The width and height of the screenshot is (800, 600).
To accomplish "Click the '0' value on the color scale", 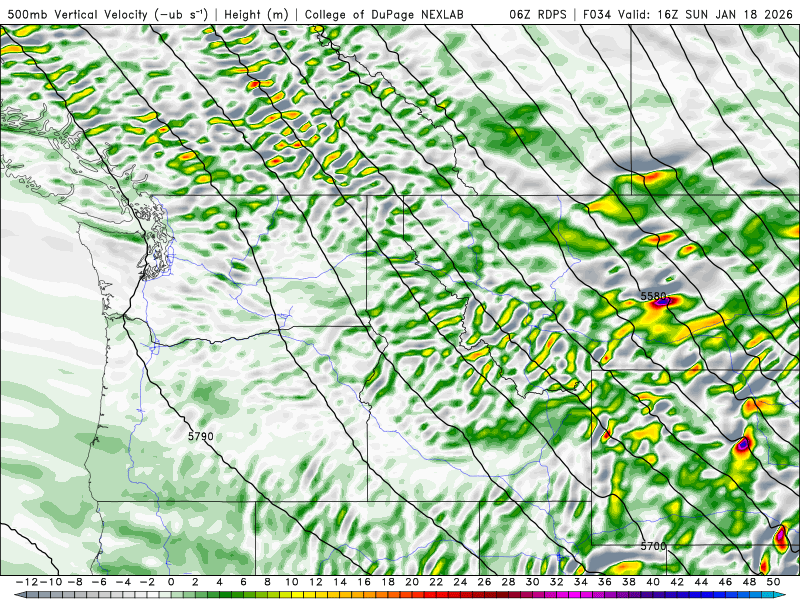I will click(x=171, y=582).
